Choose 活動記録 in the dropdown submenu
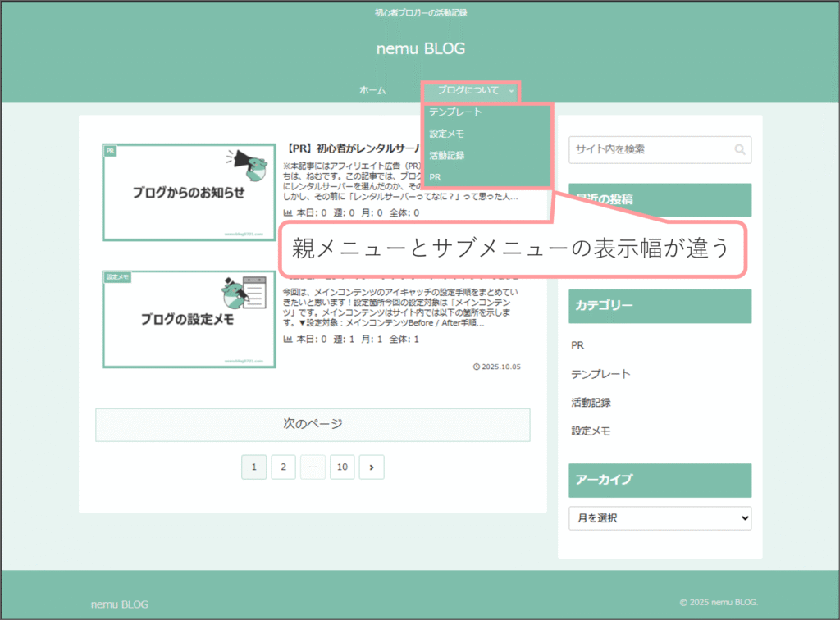This screenshot has width=840, height=620. point(447,155)
